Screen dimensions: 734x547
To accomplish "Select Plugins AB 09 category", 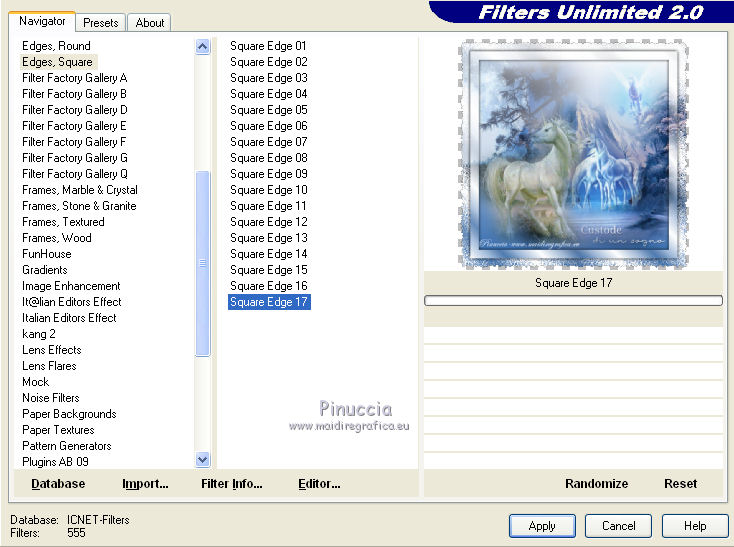I will pyautogui.click(x=55, y=461).
